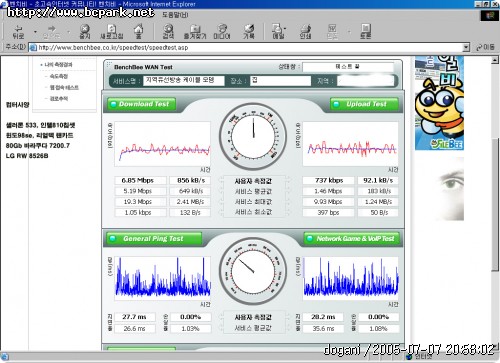Click the download speed graph
This screenshot has width=500, height=363.
point(162,144)
